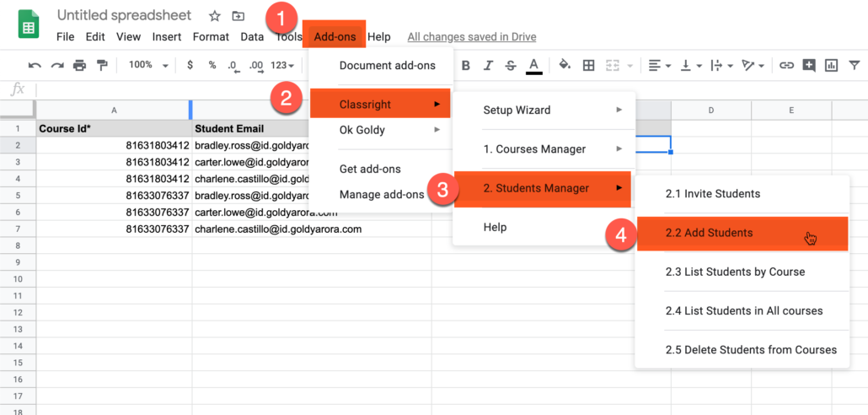Click All changes saved in Drive link
The height and width of the screenshot is (415, 868).
(x=472, y=37)
